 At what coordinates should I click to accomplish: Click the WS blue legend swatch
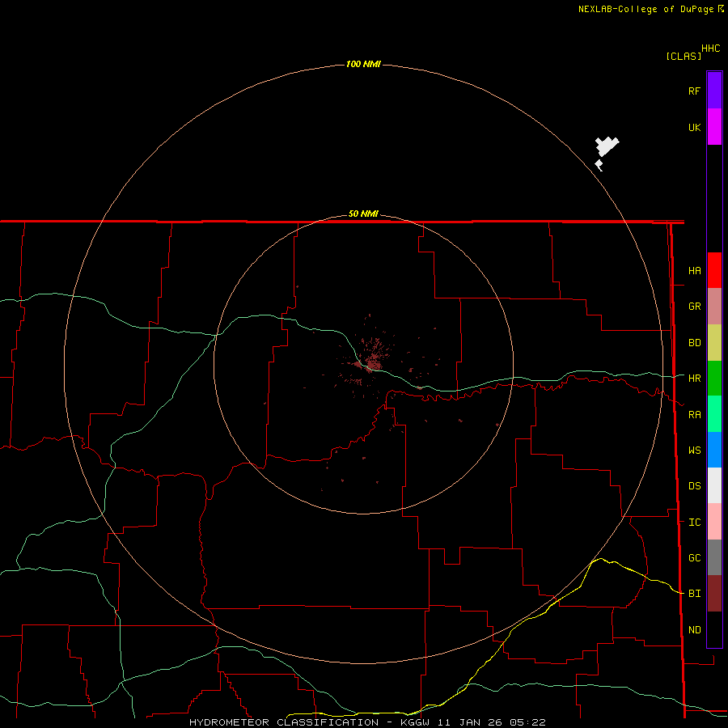point(714,450)
